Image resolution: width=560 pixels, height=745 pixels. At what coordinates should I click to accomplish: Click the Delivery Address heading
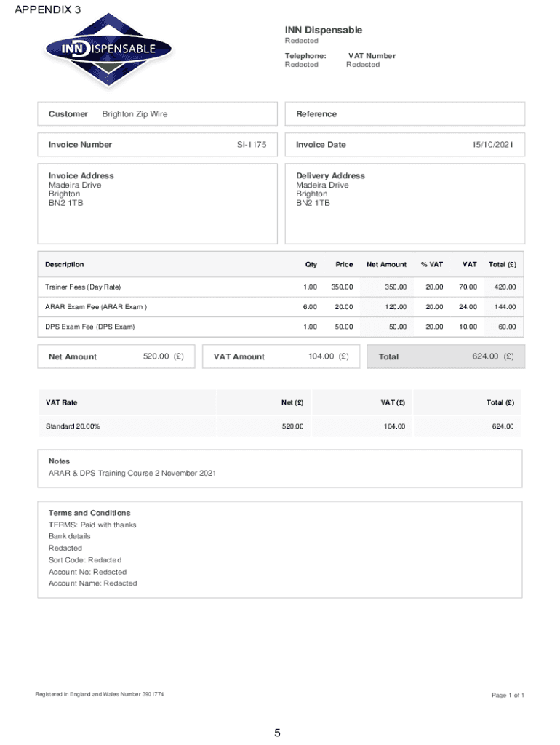[x=330, y=176]
